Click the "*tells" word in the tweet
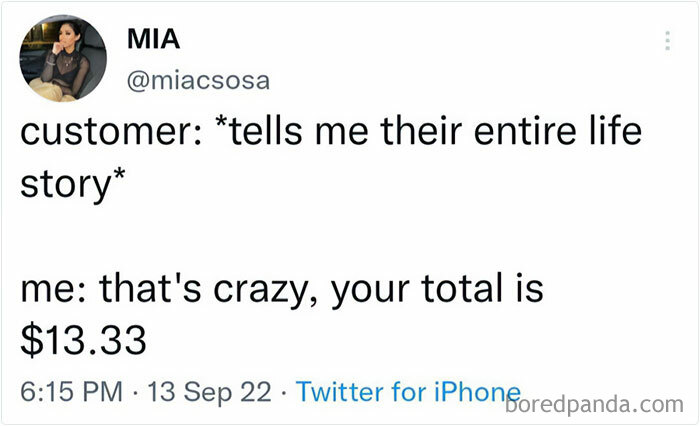Viewport: 700px width, 426px height. 258,130
